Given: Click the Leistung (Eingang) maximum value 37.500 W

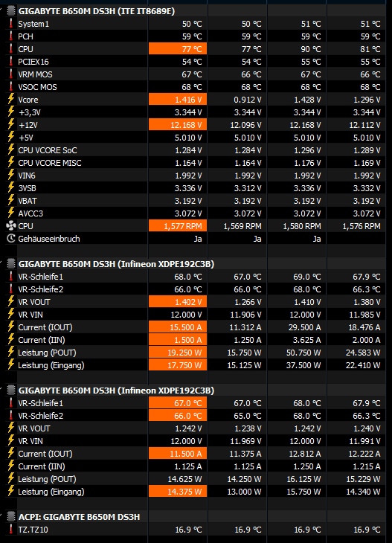Looking at the screenshot, I should tap(303, 365).
